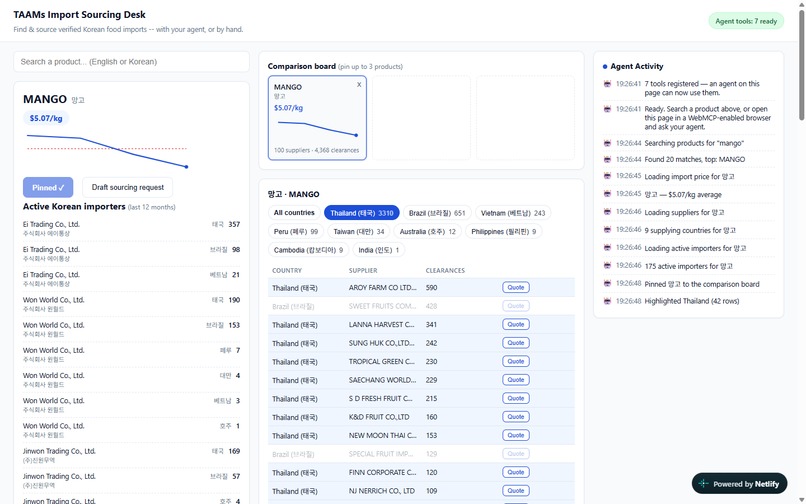806x504 pixels.
Task: Request quote from K&D FRUIT CO,LTD
Action: 516,417
